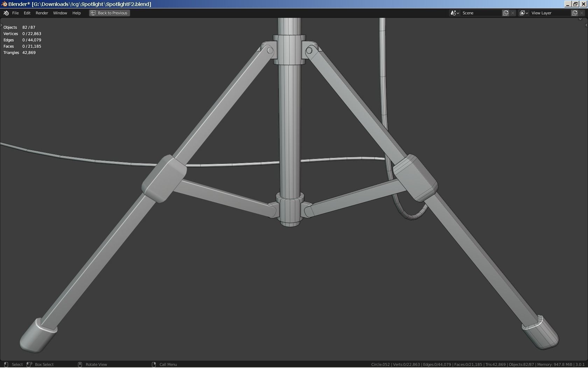
Task: Expand the sidebar with right-edge arrow
Action: pyautogui.click(x=586, y=25)
